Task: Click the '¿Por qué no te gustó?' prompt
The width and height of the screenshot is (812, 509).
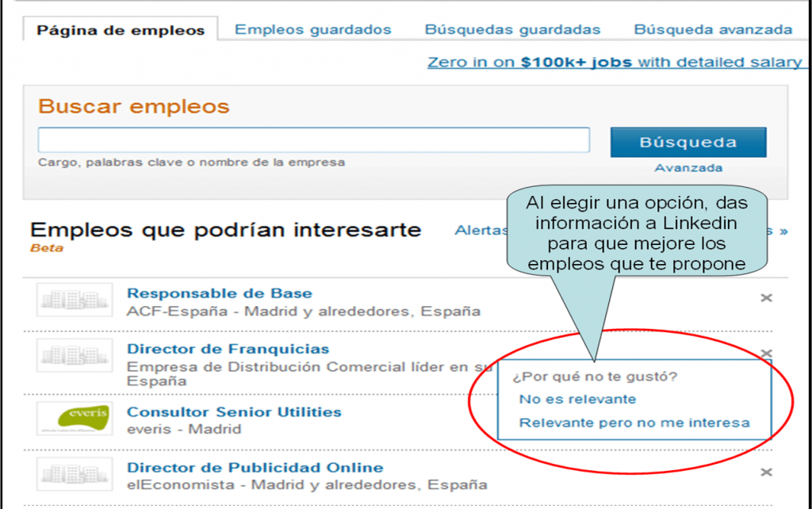Action: [595, 377]
